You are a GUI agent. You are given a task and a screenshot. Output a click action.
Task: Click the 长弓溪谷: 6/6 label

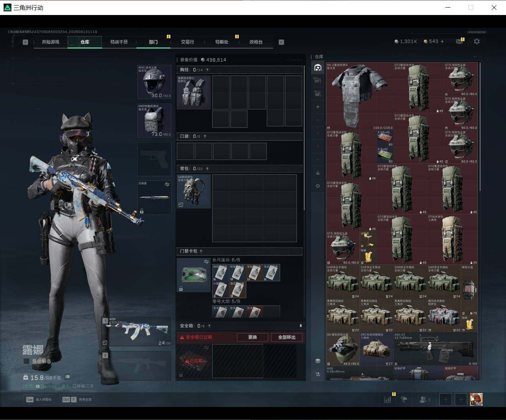tap(227, 260)
